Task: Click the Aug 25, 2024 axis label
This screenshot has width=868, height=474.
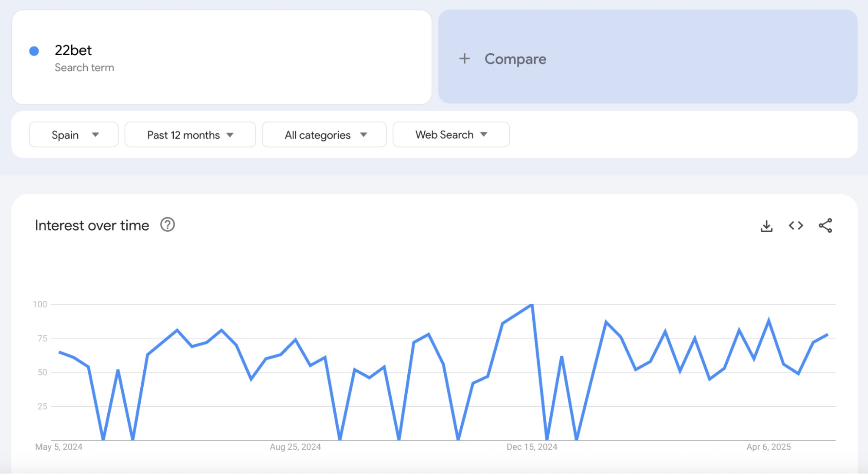Action: (295, 447)
